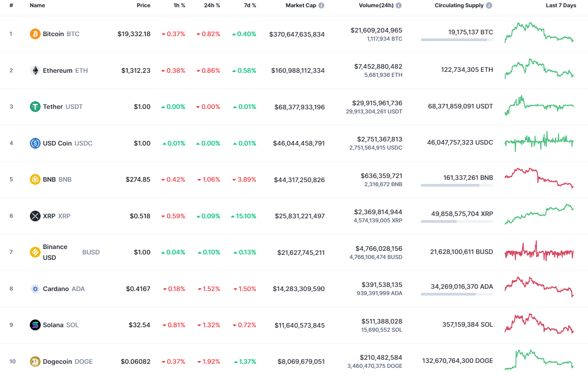The image size is (588, 376).
Task: Sort the table by Price column
Action: click(x=143, y=5)
